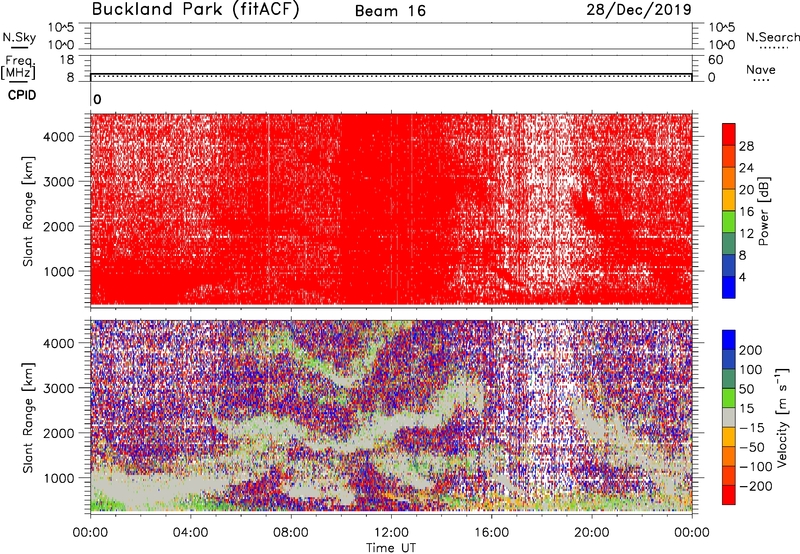Pick the orange 20–24 dB power swatch
The width and height of the screenshot is (800, 554).
tap(729, 179)
